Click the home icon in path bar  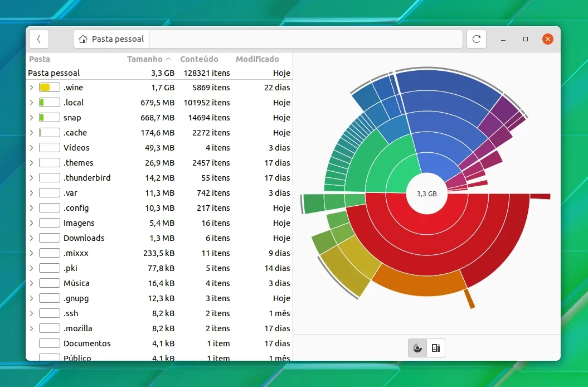click(x=83, y=39)
